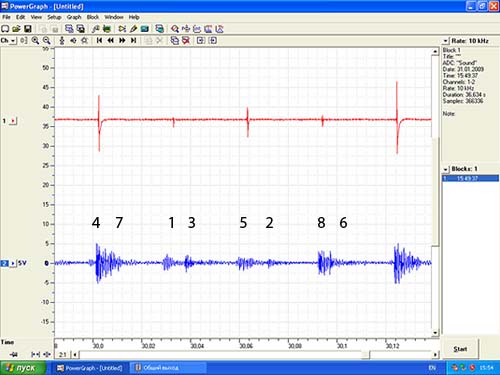Click the zoom in magnifier icon
The height and width of the screenshot is (375, 500).
[35, 41]
